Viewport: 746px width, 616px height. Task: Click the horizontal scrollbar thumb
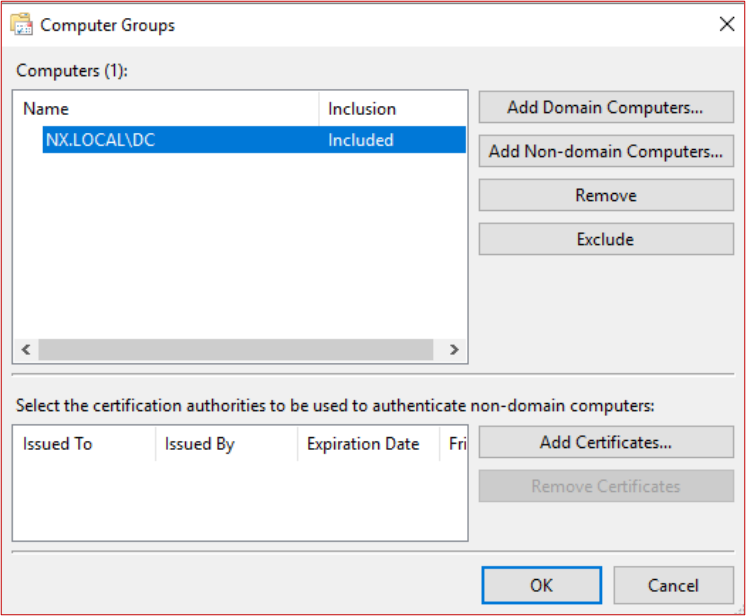click(236, 350)
